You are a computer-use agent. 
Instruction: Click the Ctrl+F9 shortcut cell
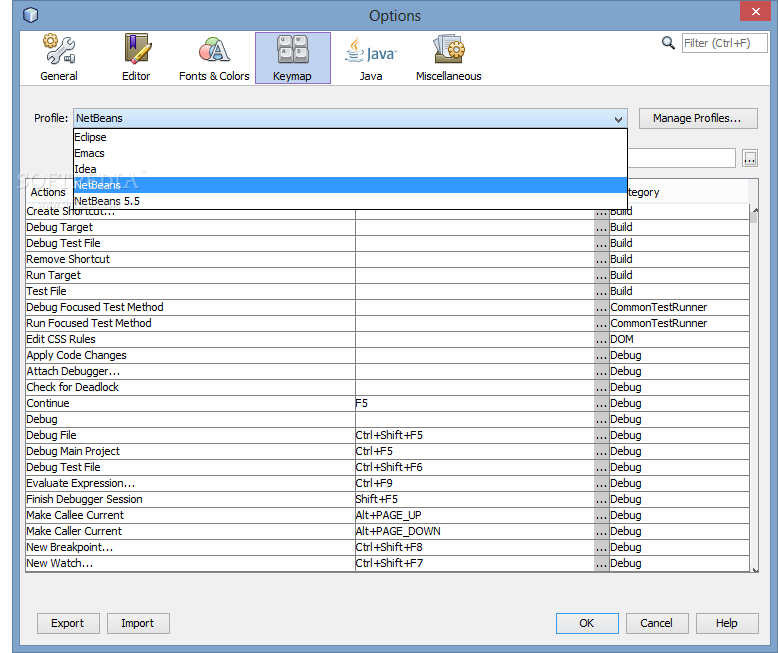pos(475,484)
